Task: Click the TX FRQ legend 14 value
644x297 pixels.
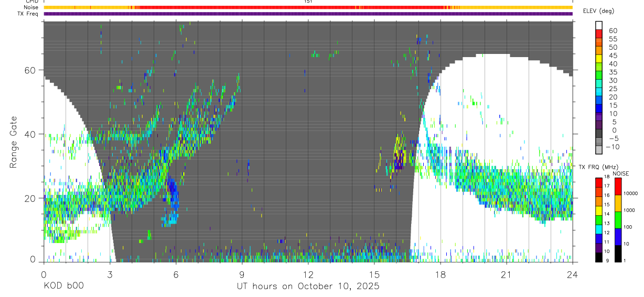Action: point(606,214)
